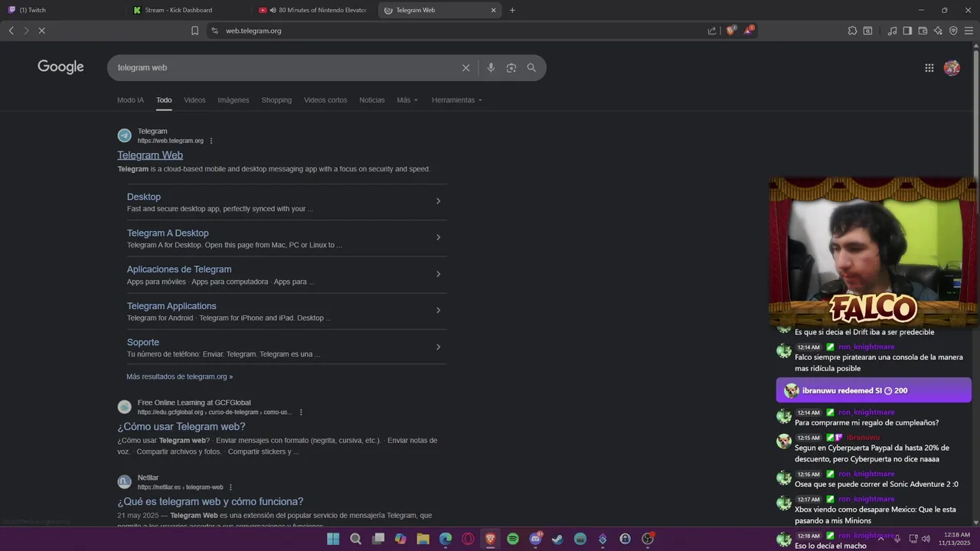Click the Google search input field
This screenshot has height=551, width=980.
[287, 67]
